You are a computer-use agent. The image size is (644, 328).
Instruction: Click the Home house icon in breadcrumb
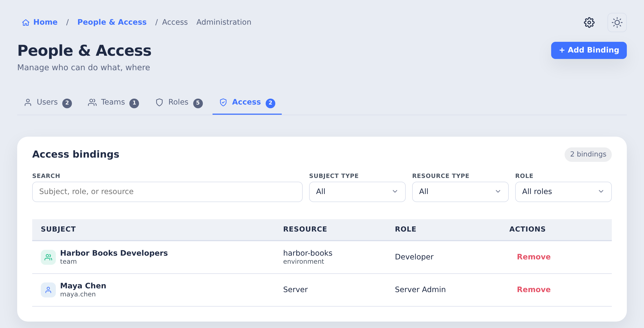point(26,23)
